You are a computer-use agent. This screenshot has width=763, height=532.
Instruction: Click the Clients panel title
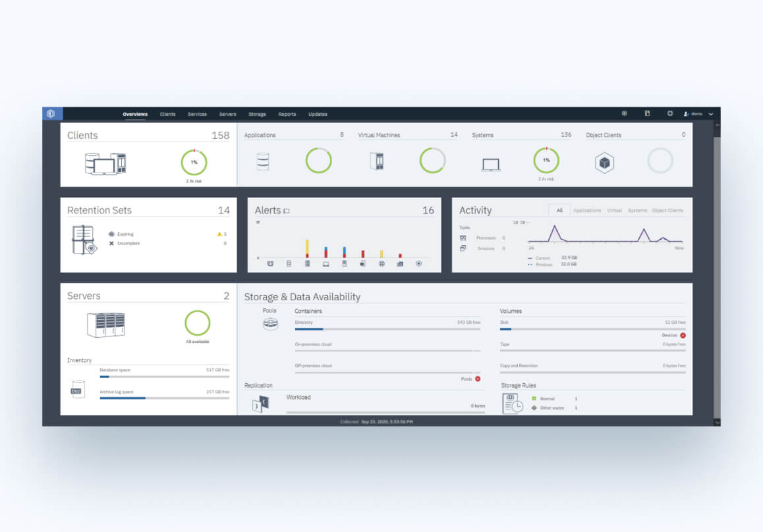(x=82, y=136)
